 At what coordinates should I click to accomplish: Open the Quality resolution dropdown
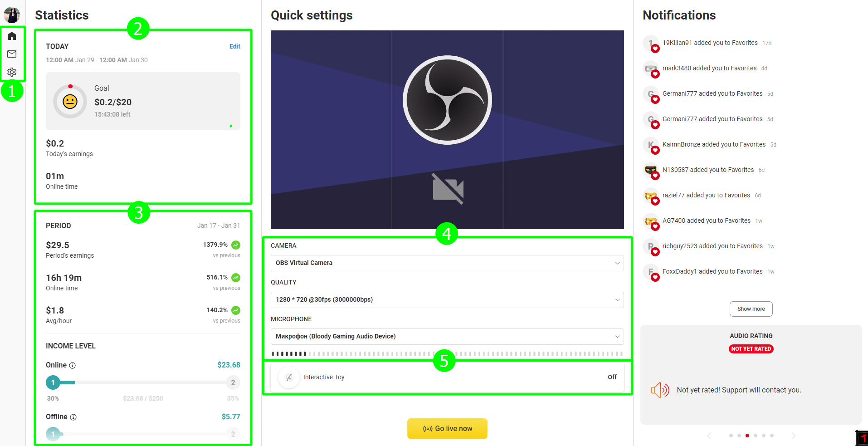[x=447, y=300]
